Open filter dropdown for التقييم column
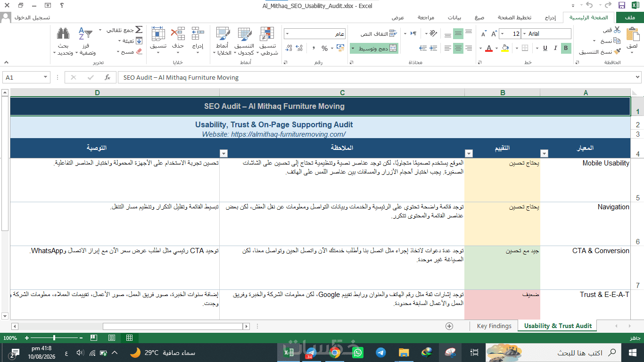The image size is (644, 362). 469,153
